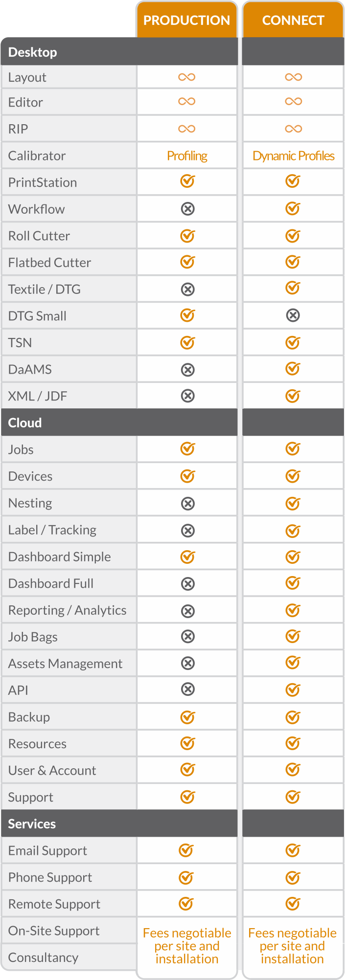This screenshot has height=980, width=345.
Task: Click the Reporting / Analytics row label
Action: pyautogui.click(x=68, y=610)
